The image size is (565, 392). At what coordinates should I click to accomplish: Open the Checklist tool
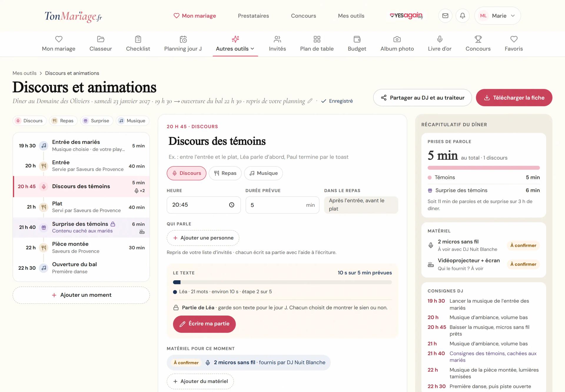tap(138, 44)
